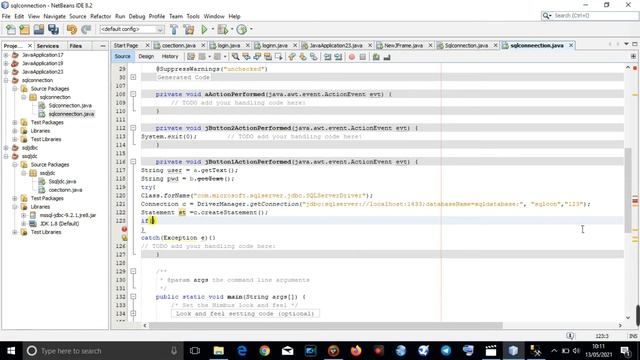
Task: Click the Clean and Build icon
Action: click(189, 29)
